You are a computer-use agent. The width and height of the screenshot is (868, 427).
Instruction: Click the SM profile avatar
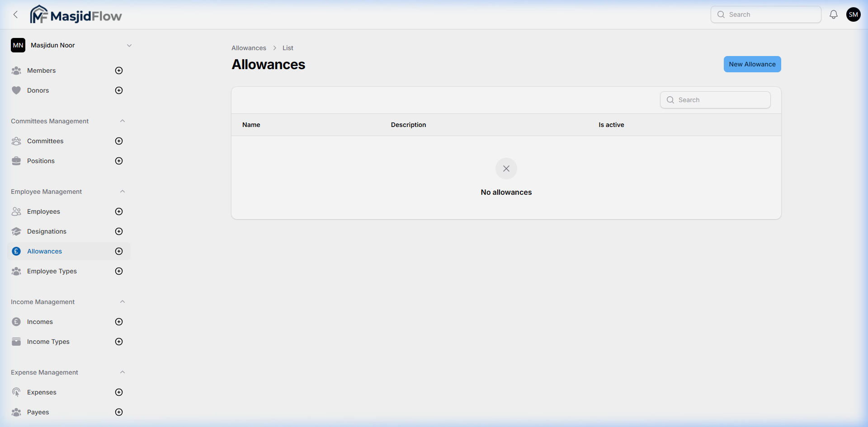coord(854,14)
